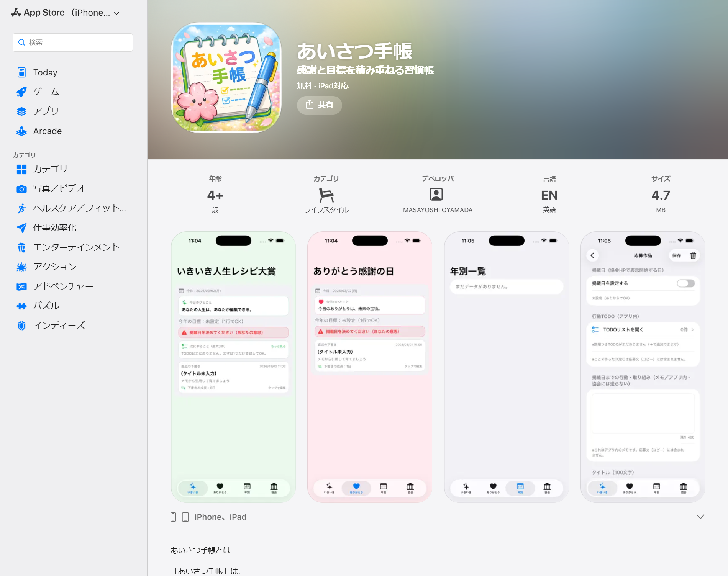This screenshot has width=728, height=576.
Task: Select the パズル puzzle piece icon
Action: tap(22, 306)
